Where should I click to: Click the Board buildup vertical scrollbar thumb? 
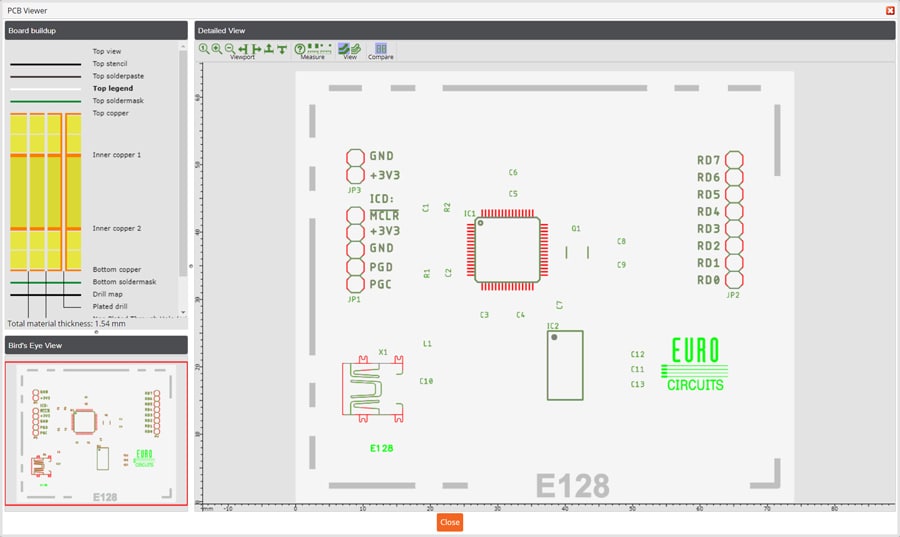pos(183,164)
